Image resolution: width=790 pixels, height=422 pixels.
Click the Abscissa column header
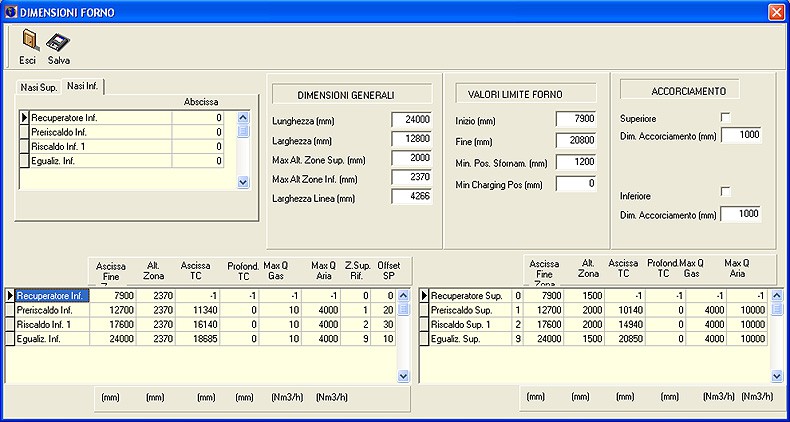pos(201,102)
